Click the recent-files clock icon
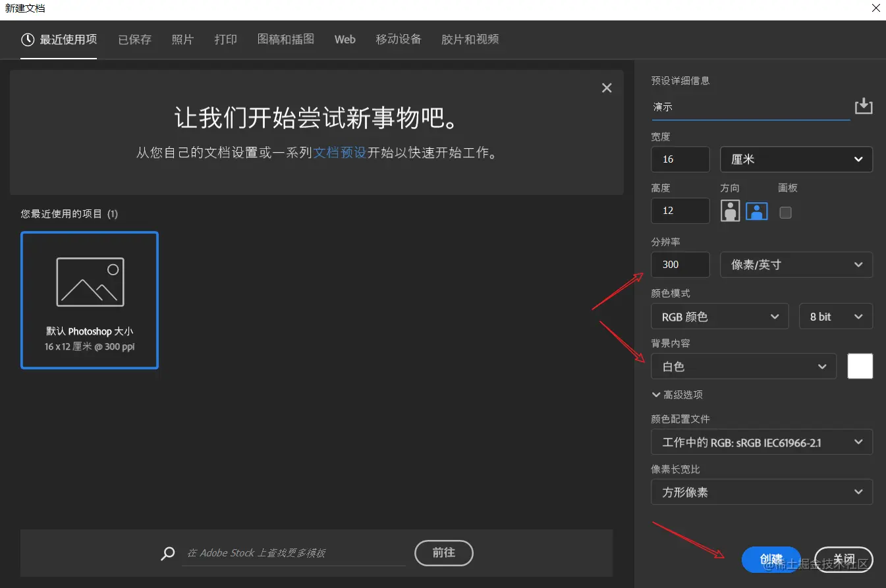Image resolution: width=886 pixels, height=588 pixels. pyautogui.click(x=27, y=39)
